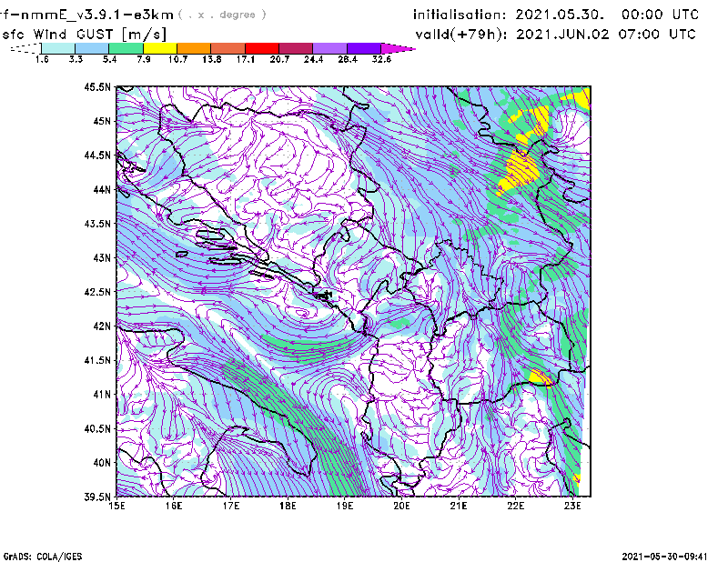Click the legend value 5.4
The height and width of the screenshot is (562, 728).
click(109, 59)
